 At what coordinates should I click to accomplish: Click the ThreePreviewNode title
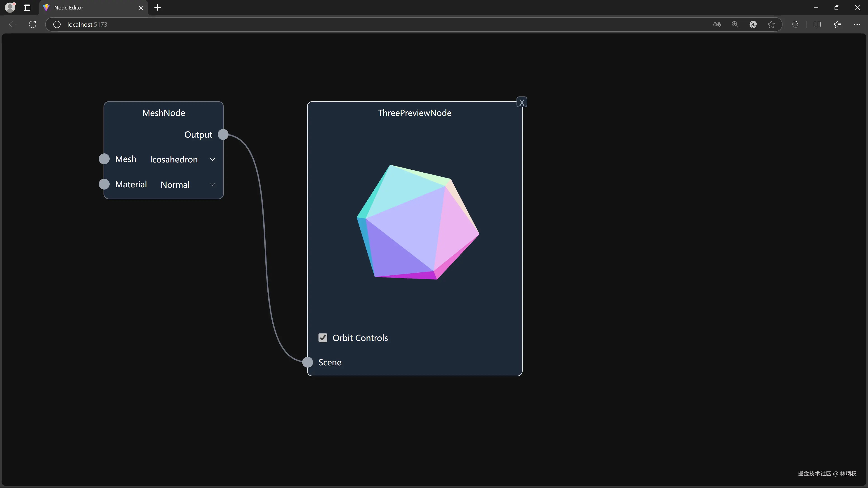(415, 113)
